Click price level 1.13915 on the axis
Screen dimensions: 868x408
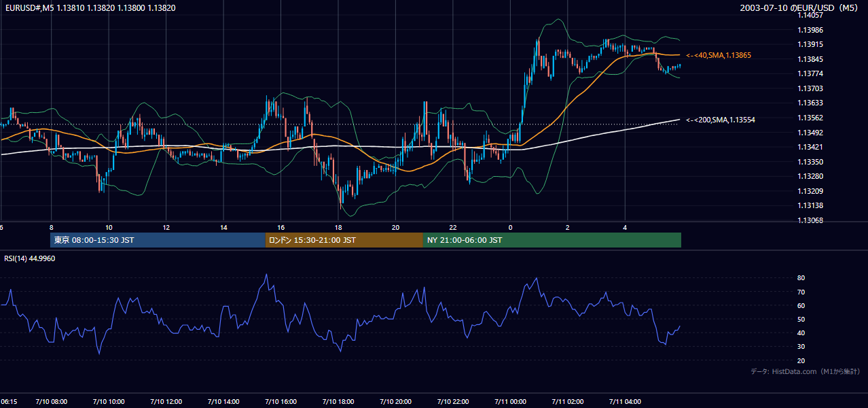click(x=811, y=44)
